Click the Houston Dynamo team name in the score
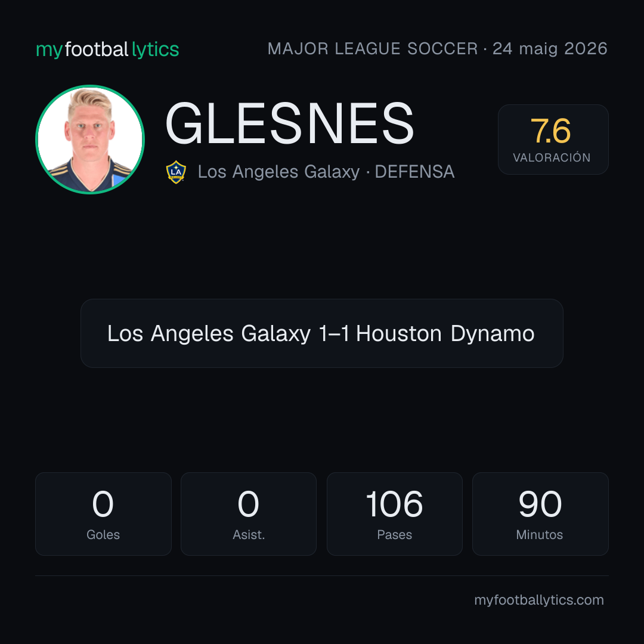644x644 pixels. coord(445,333)
